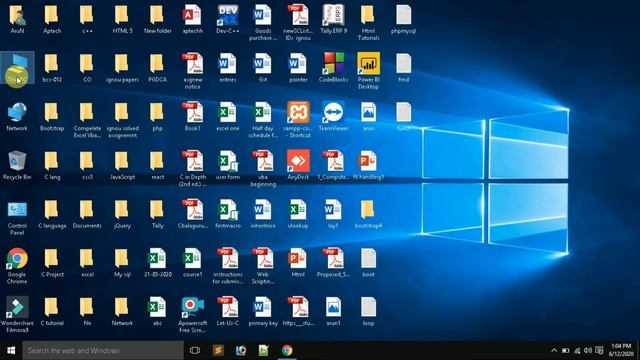Image resolution: width=640 pixels, height=360 pixels.
Task: Select the 'AruN' user folder icon
Action: (17, 19)
